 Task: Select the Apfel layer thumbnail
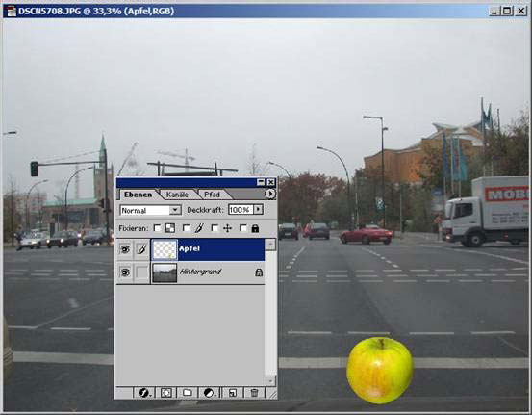165,250
